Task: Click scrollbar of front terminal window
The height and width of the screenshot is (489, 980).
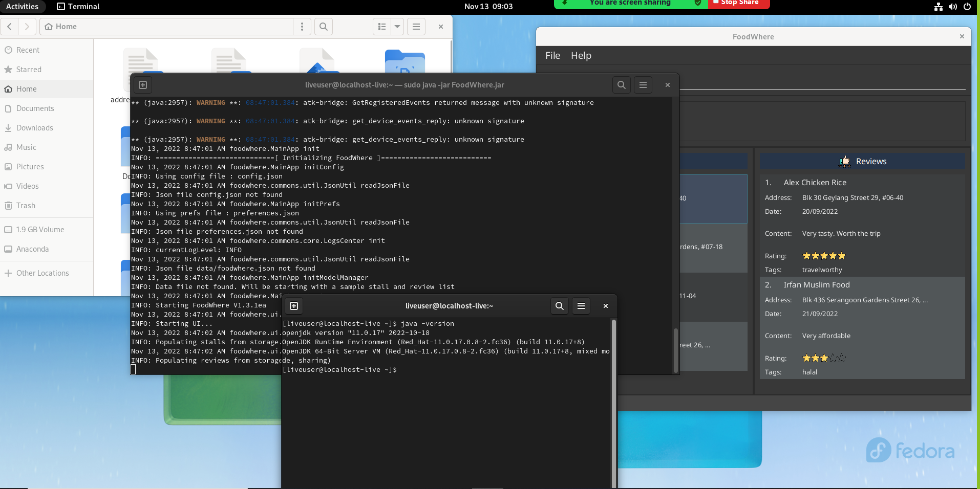Action: (613, 403)
